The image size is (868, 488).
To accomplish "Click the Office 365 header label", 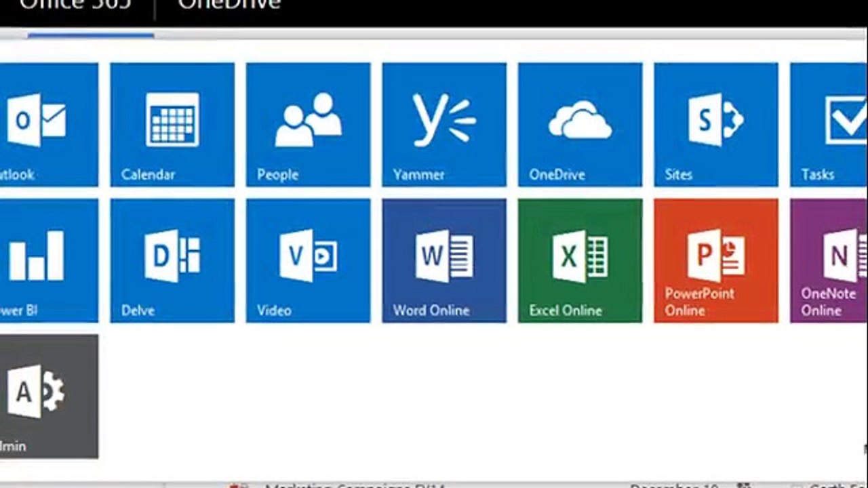I will pos(75,5).
